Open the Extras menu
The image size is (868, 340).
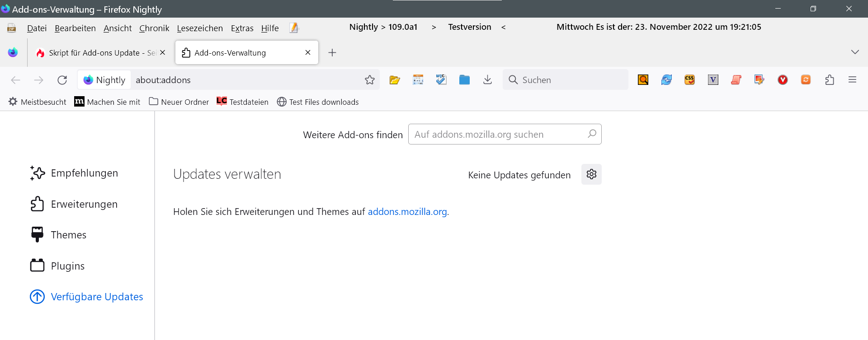point(242,28)
